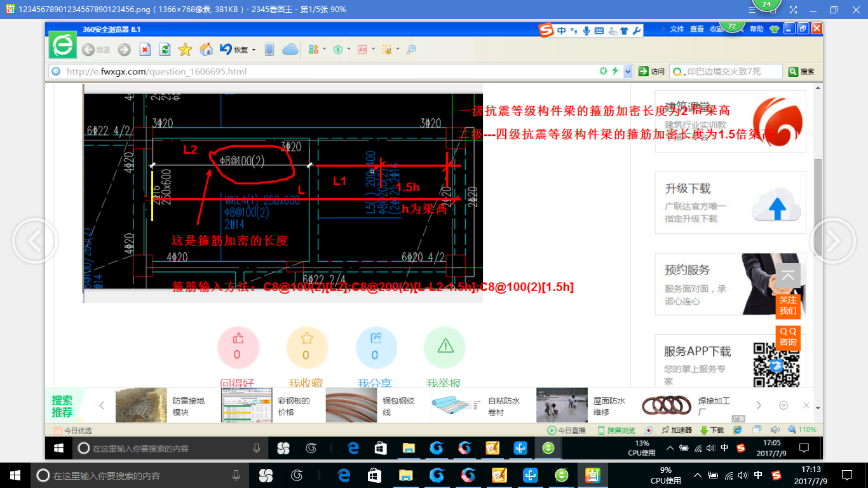Show earlier 搜索推荐 items with the left arrow

[x=102, y=405]
